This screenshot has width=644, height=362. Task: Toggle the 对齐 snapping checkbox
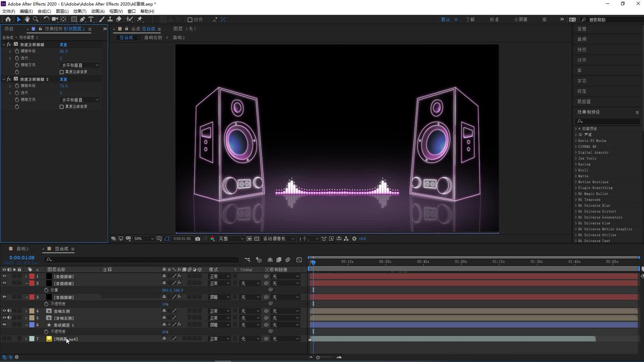click(190, 20)
